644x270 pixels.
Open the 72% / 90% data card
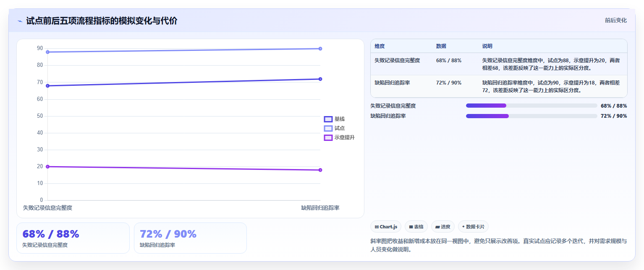click(190, 238)
